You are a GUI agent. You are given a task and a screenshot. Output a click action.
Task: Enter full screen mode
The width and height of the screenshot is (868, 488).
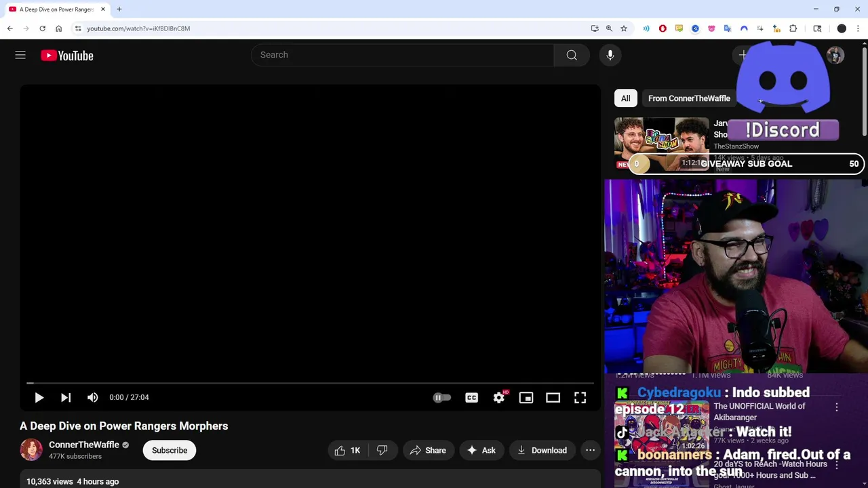pyautogui.click(x=580, y=397)
